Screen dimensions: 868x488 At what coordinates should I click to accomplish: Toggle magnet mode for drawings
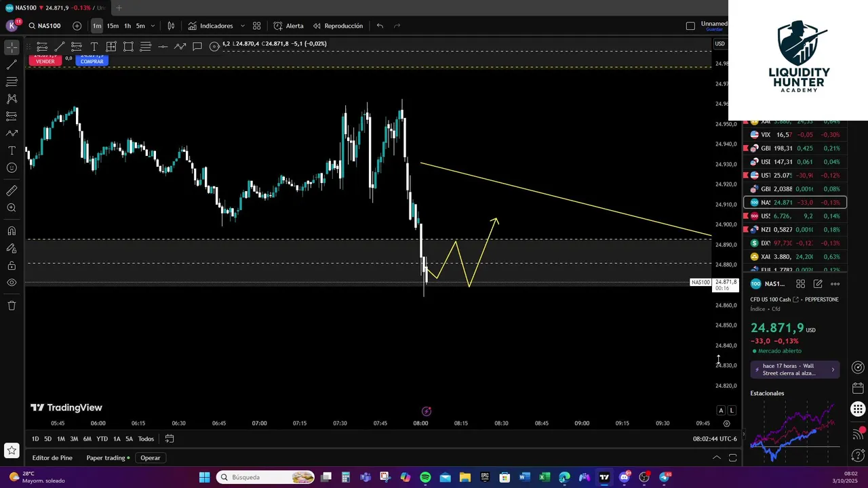coord(12,231)
